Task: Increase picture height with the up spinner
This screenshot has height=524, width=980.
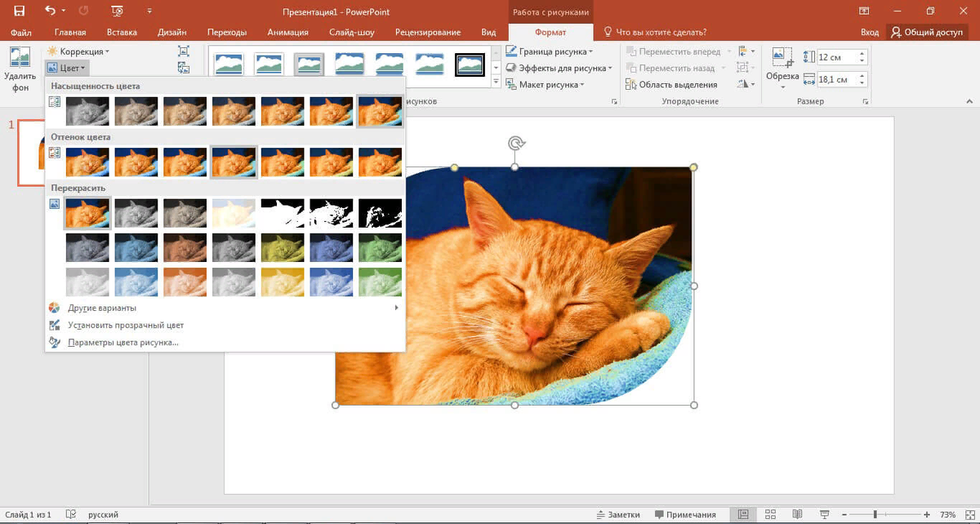Action: pyautogui.click(x=862, y=54)
